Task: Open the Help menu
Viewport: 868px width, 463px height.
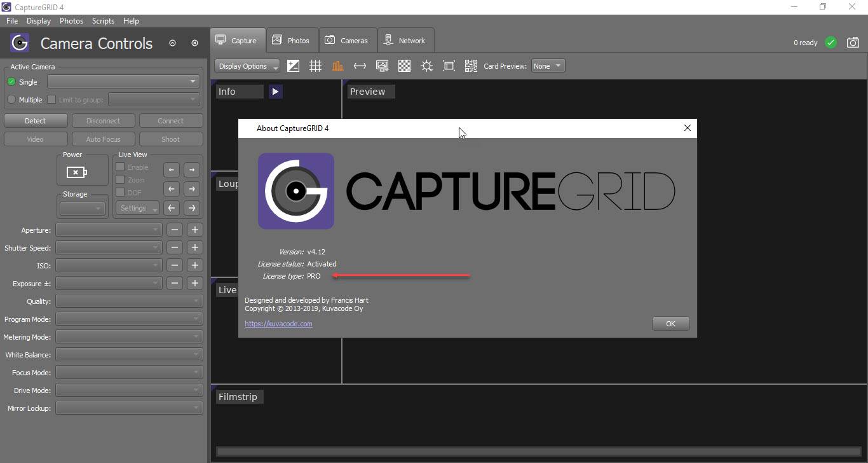Action: (x=131, y=21)
